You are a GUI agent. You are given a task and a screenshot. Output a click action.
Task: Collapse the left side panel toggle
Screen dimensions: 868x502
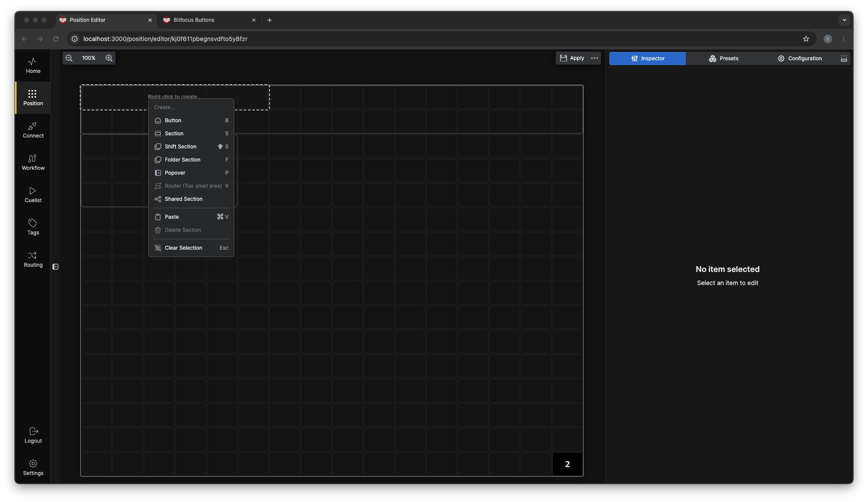point(55,267)
